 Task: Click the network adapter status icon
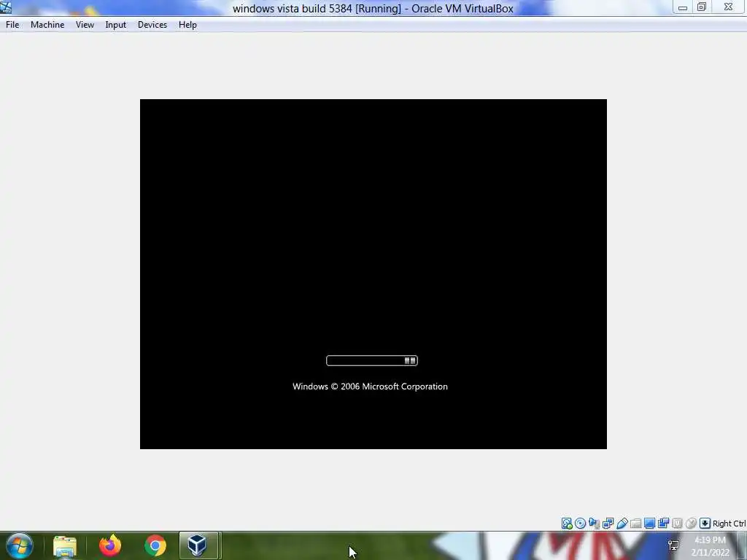point(608,524)
